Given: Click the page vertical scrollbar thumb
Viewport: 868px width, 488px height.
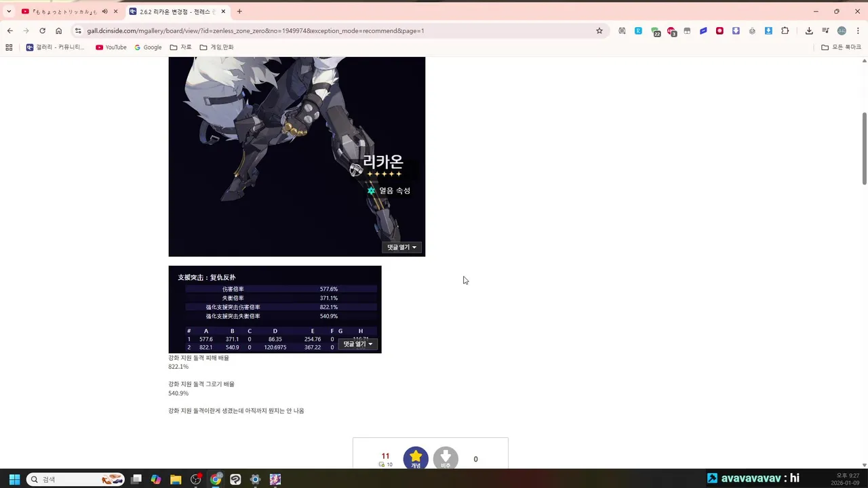Looking at the screenshot, I should coord(864,148).
